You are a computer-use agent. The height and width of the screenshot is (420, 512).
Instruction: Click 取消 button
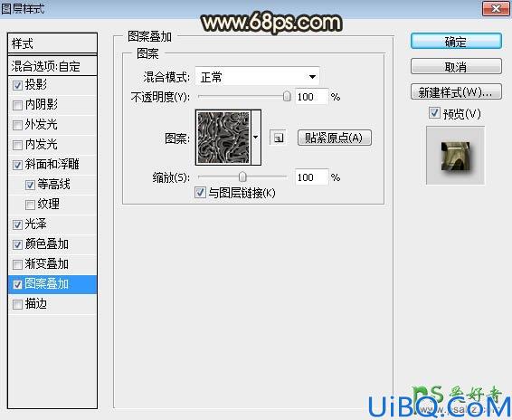click(x=456, y=67)
